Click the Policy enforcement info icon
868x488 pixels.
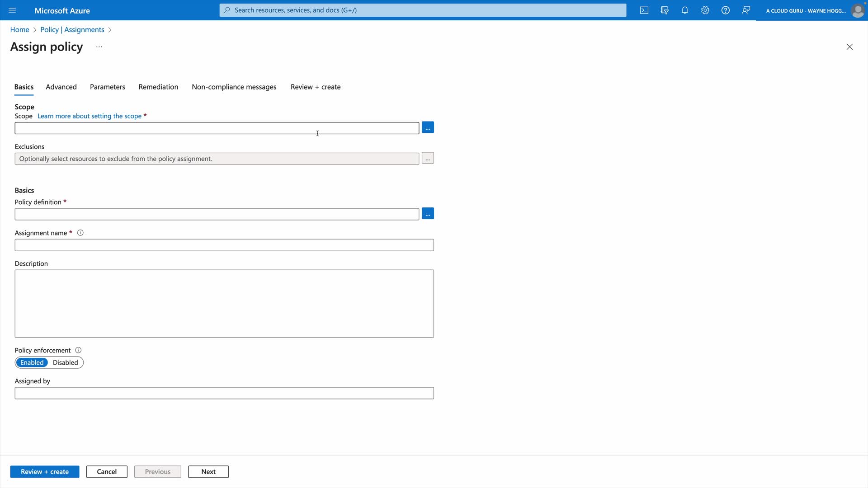tap(78, 351)
